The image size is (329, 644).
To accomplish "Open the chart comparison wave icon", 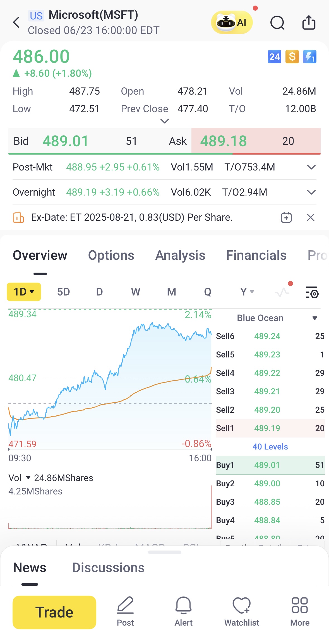I will [282, 292].
